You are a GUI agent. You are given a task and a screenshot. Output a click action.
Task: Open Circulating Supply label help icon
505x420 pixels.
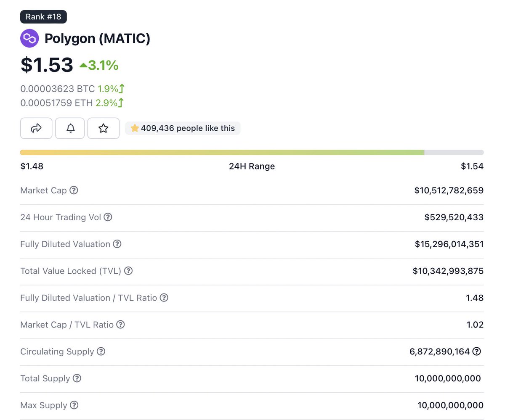101,351
